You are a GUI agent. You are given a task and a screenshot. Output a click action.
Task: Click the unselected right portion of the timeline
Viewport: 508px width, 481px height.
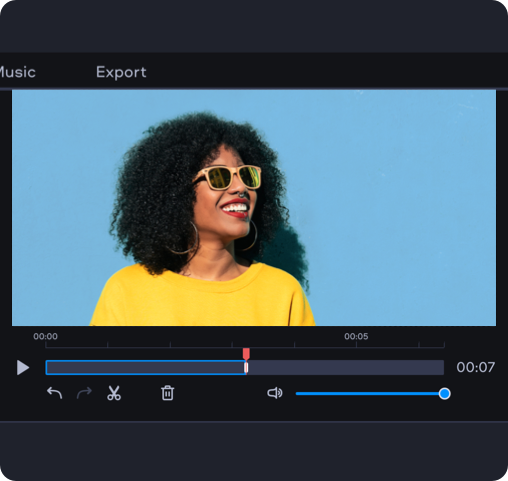pyautogui.click(x=345, y=367)
